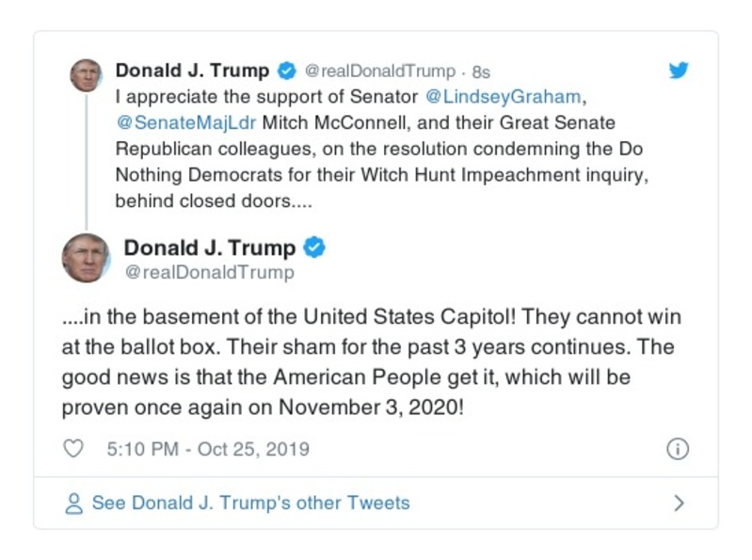Click the verified badge in the main tweet
This screenshot has width=752, height=560.
tap(315, 248)
